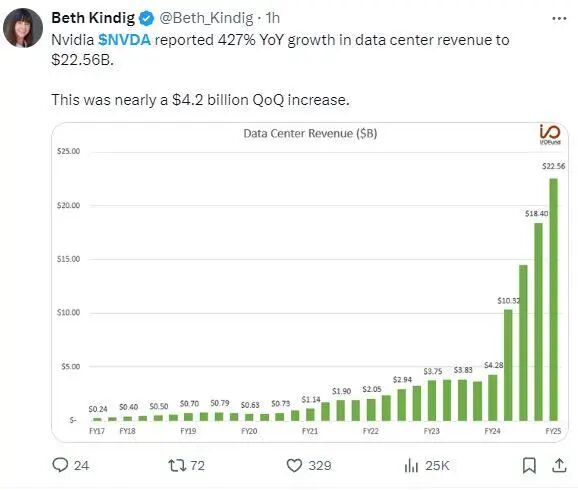Viewport: 578px width, 490px height.
Task: Bookmark this tweet
Action: 529,465
